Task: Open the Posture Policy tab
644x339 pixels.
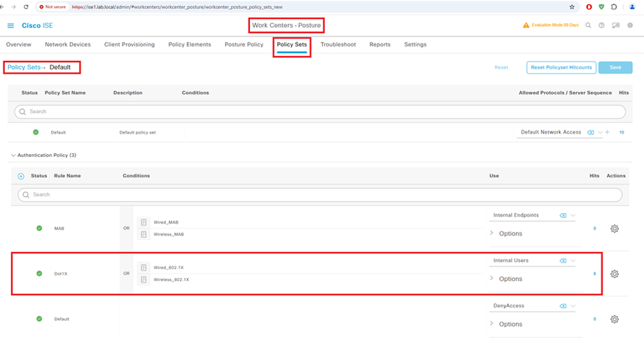Action: coord(244,44)
